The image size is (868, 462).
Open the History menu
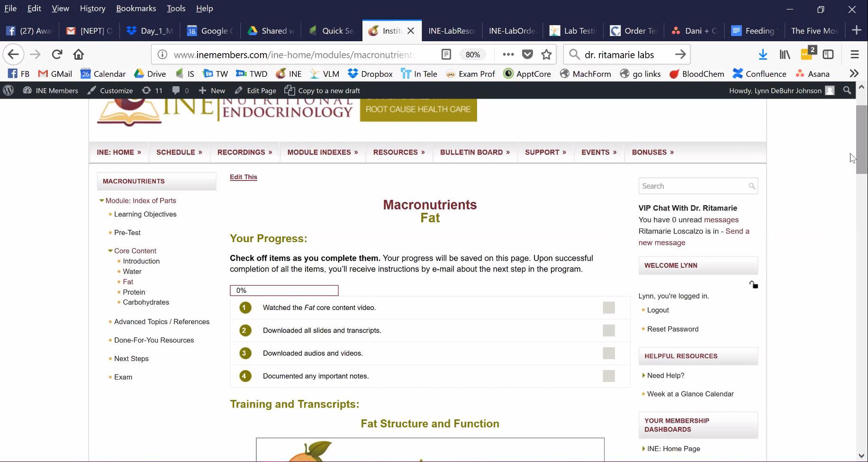(x=92, y=9)
